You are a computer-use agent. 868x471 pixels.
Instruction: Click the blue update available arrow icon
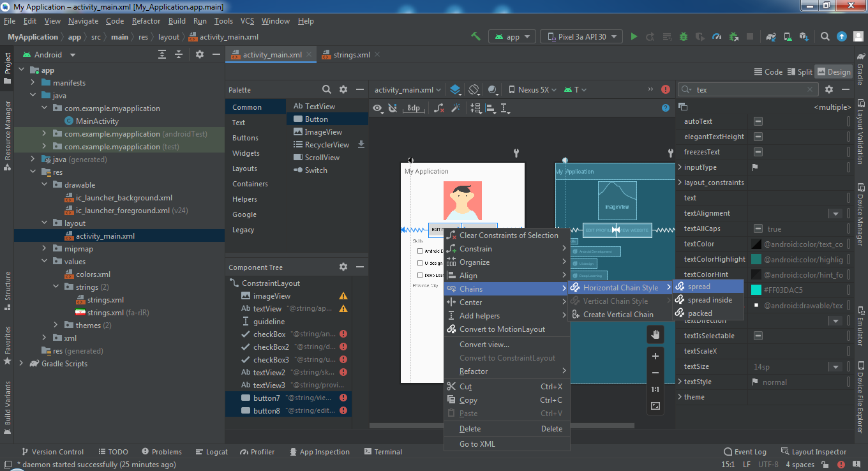point(842,36)
